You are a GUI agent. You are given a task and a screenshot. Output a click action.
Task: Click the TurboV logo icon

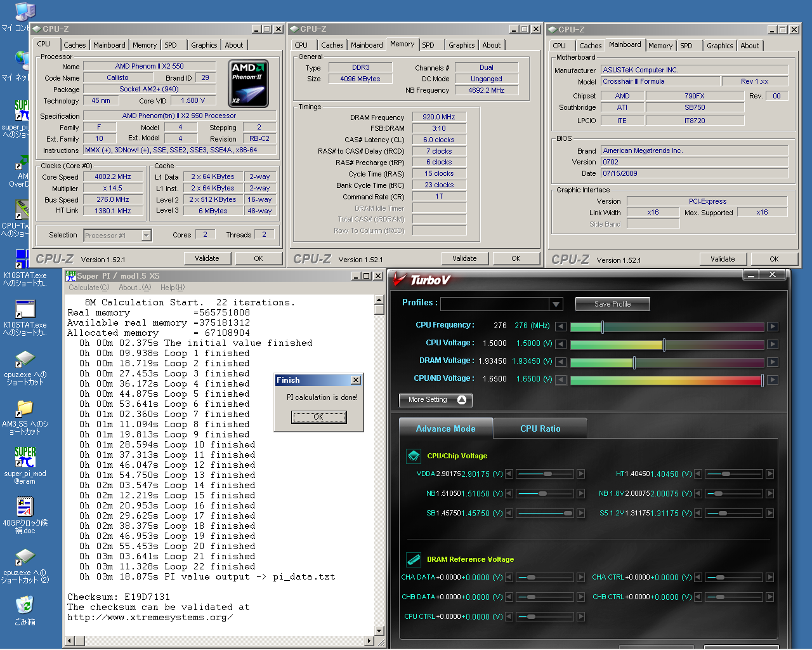coord(399,279)
